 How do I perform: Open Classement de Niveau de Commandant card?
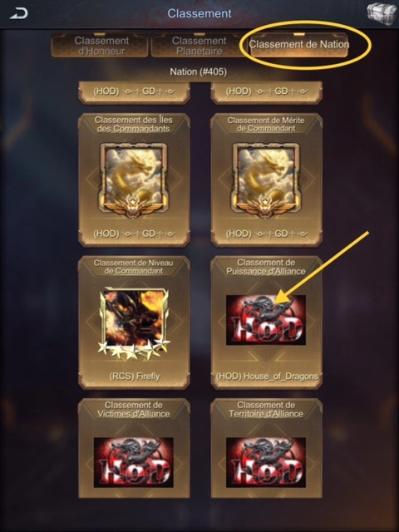point(134,323)
